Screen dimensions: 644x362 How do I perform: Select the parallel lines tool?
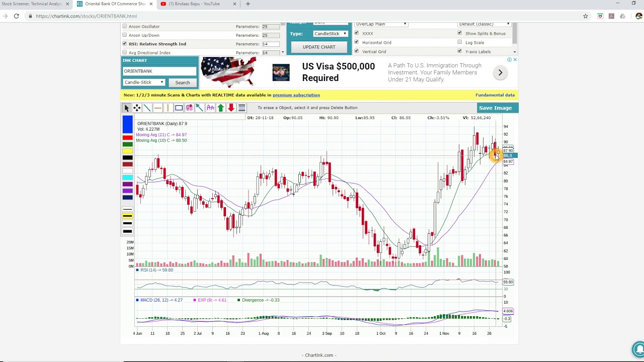(242, 108)
